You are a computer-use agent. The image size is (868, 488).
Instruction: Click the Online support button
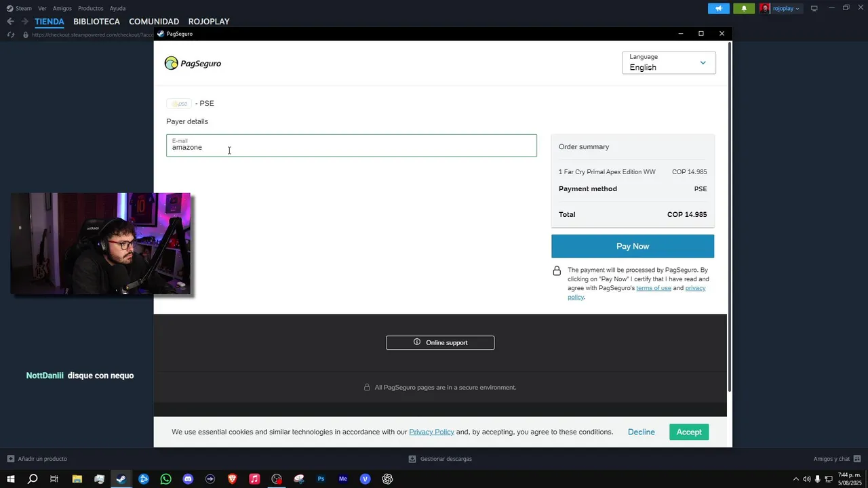(440, 342)
